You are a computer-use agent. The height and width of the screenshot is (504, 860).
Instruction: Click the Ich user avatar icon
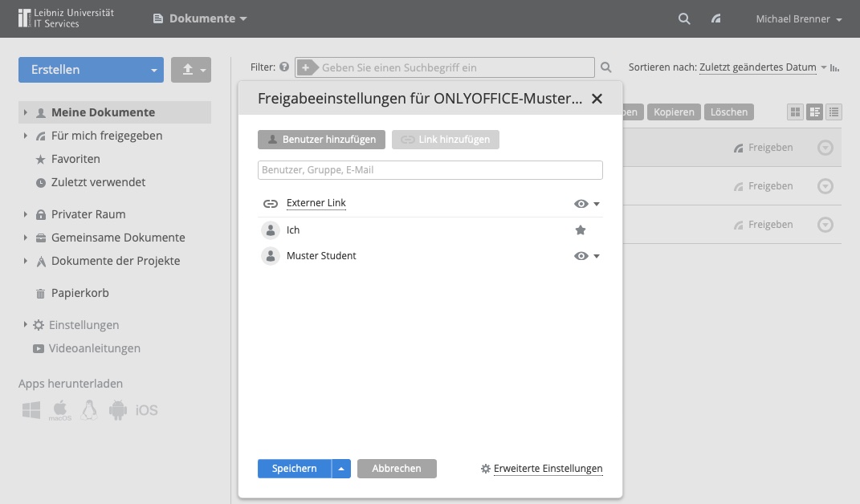coord(271,230)
